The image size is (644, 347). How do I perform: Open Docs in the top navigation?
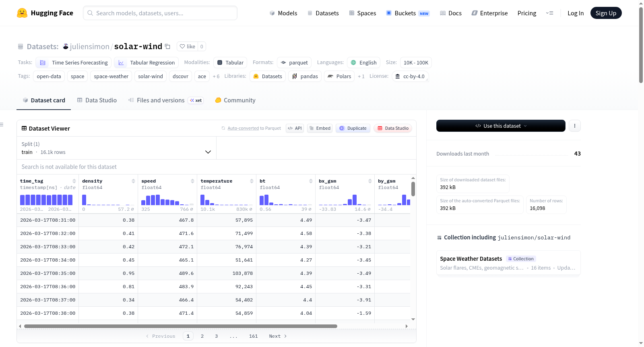(x=451, y=13)
